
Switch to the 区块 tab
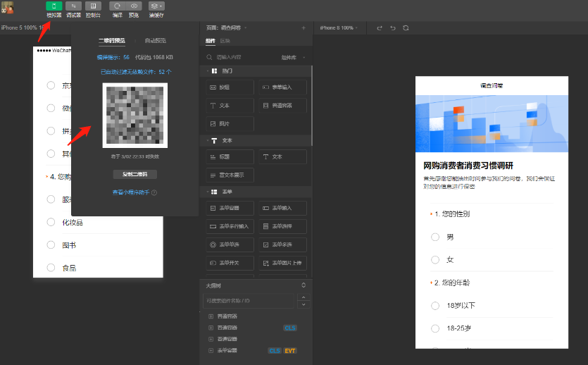(x=225, y=41)
